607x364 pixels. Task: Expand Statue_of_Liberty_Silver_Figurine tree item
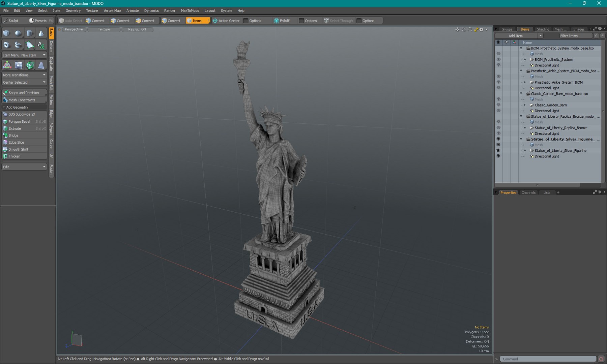(x=525, y=151)
